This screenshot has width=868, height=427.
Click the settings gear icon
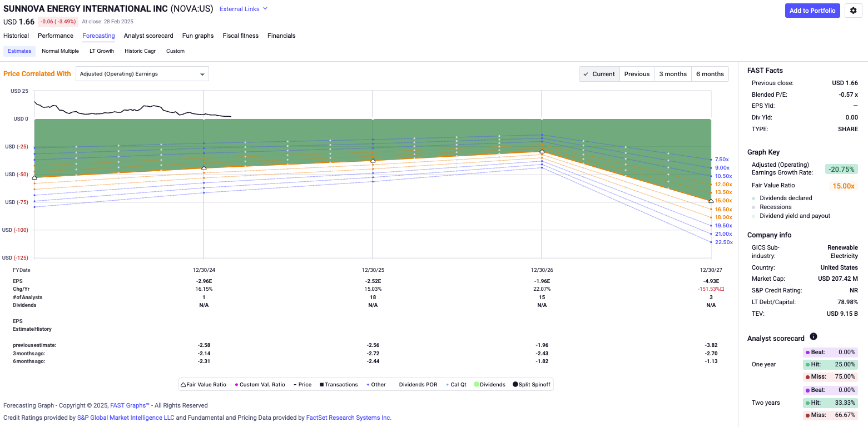(x=854, y=11)
